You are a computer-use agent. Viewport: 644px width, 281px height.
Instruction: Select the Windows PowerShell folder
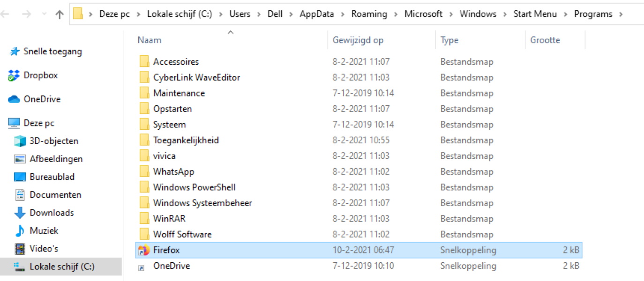point(194,187)
